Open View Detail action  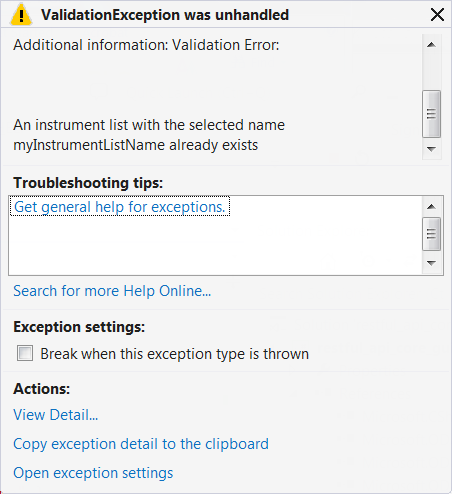pyautogui.click(x=56, y=415)
